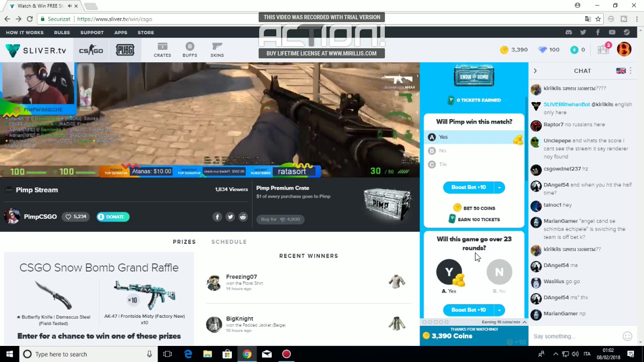Open 3,390 gold coins balance
Viewport: 644px width, 362px height.
pos(514,49)
